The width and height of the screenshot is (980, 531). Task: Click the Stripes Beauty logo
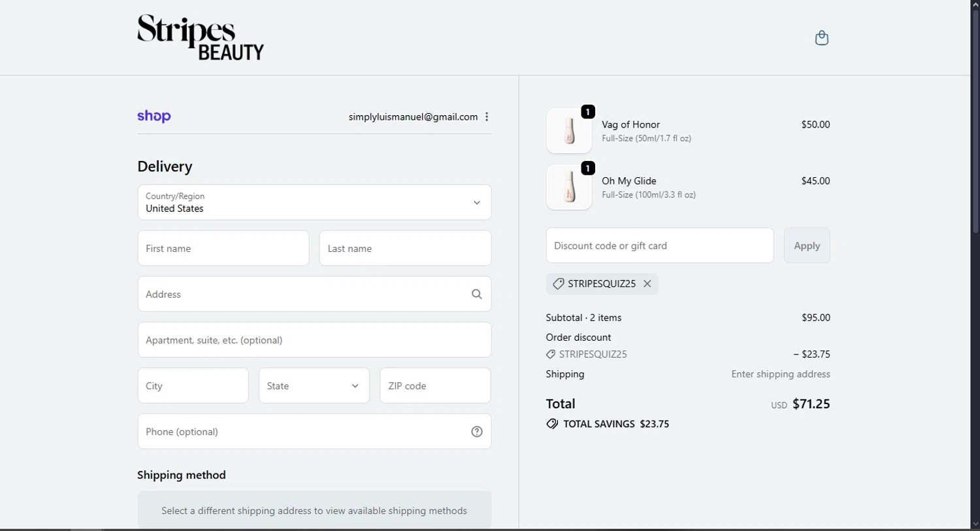click(x=201, y=38)
